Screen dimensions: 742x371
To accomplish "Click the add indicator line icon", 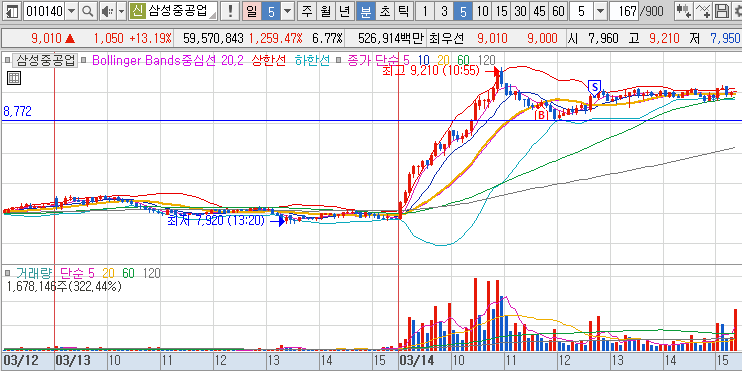I will point(704,11).
